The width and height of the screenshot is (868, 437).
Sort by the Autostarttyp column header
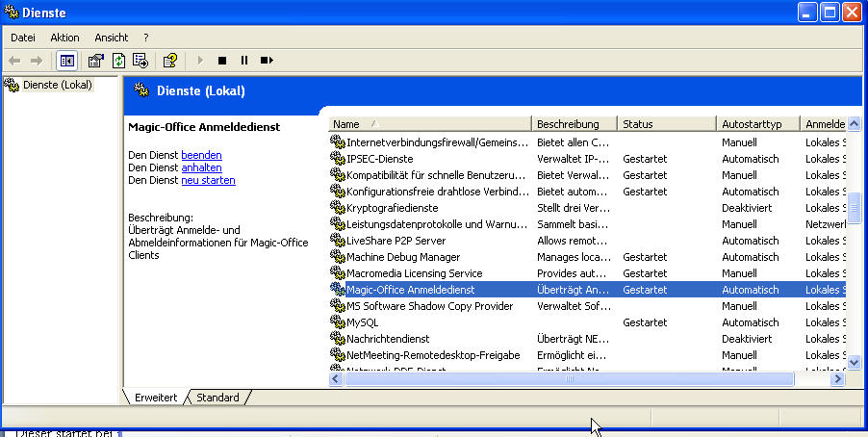click(x=758, y=124)
